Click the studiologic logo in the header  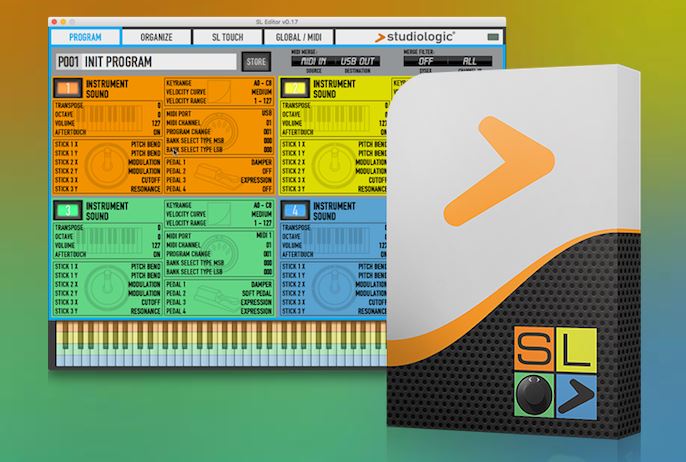pos(415,37)
